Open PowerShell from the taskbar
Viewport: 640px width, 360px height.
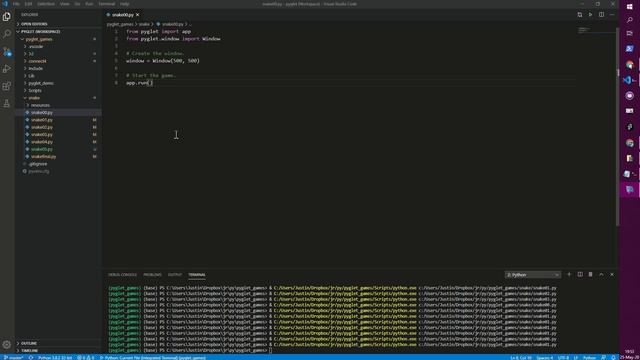point(629,49)
